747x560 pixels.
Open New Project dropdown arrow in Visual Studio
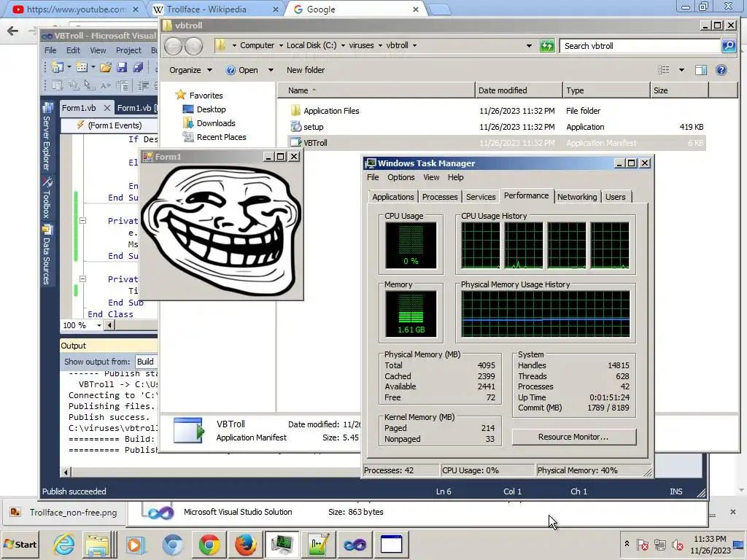point(69,67)
